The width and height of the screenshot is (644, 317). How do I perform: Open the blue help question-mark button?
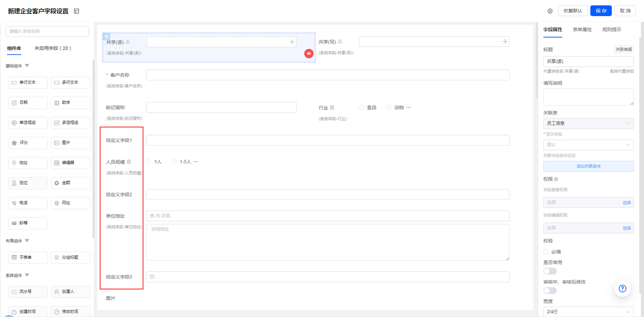tap(622, 288)
